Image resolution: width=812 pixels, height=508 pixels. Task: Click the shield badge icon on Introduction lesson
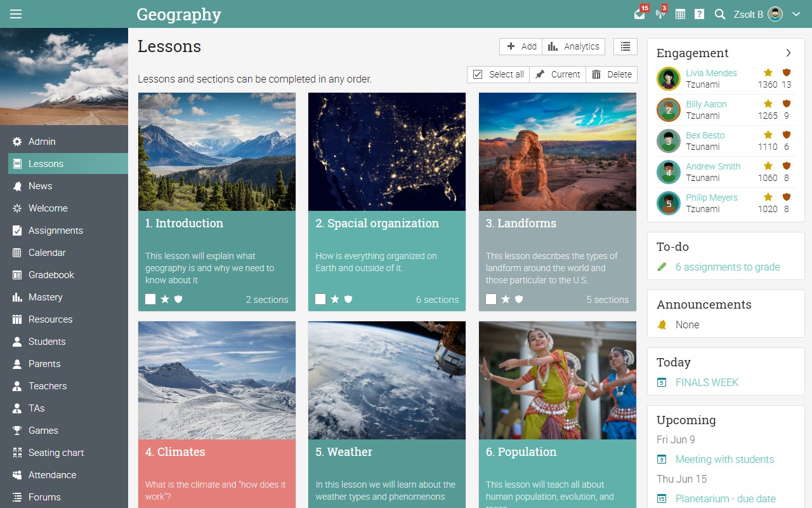[178, 299]
